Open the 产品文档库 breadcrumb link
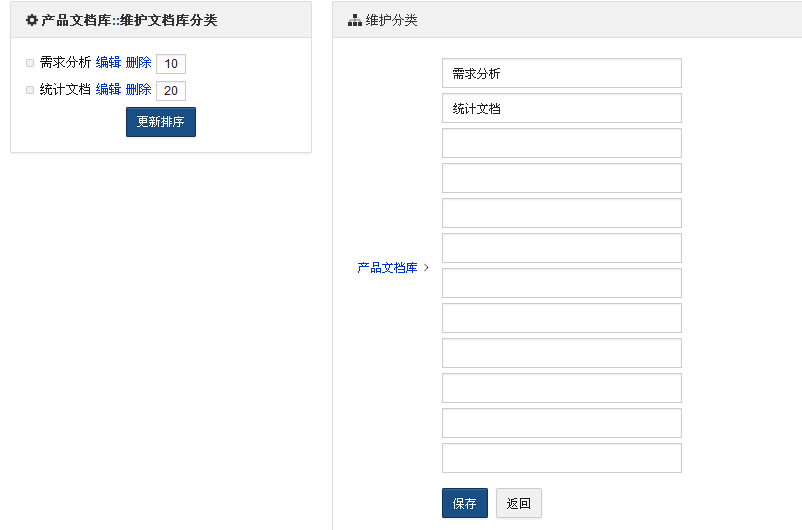The height and width of the screenshot is (530, 802). (387, 268)
